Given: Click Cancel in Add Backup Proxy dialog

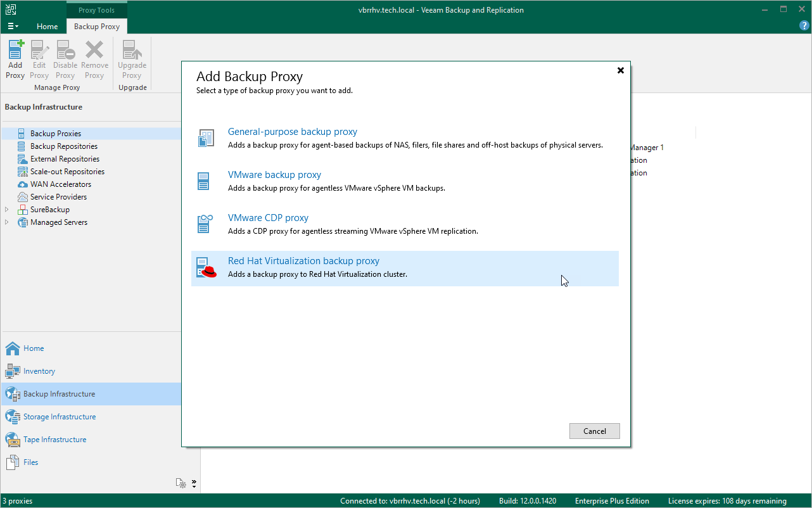Looking at the screenshot, I should (x=595, y=431).
